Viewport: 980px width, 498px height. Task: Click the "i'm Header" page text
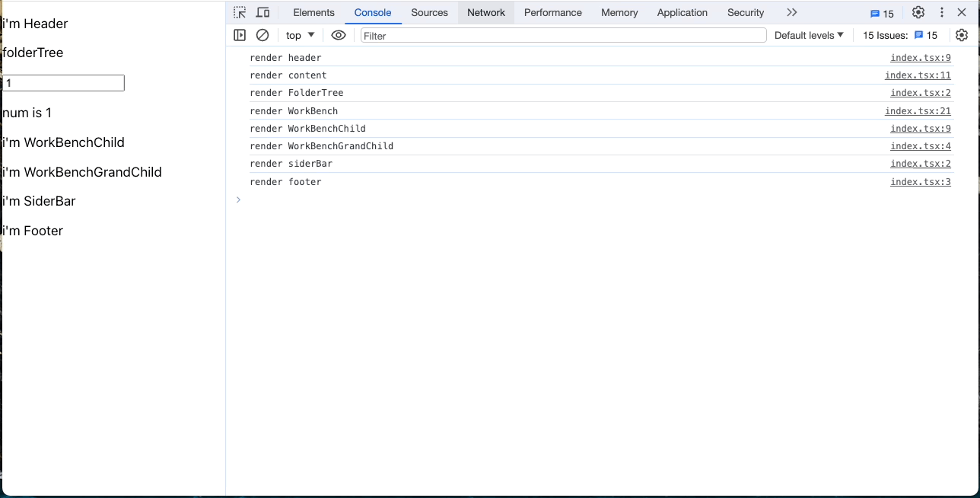tap(35, 24)
